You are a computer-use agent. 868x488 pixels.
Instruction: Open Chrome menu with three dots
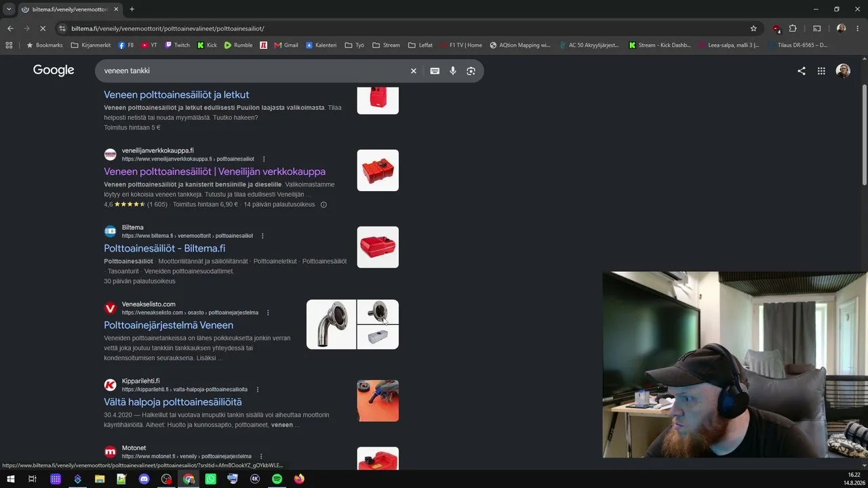coord(858,28)
